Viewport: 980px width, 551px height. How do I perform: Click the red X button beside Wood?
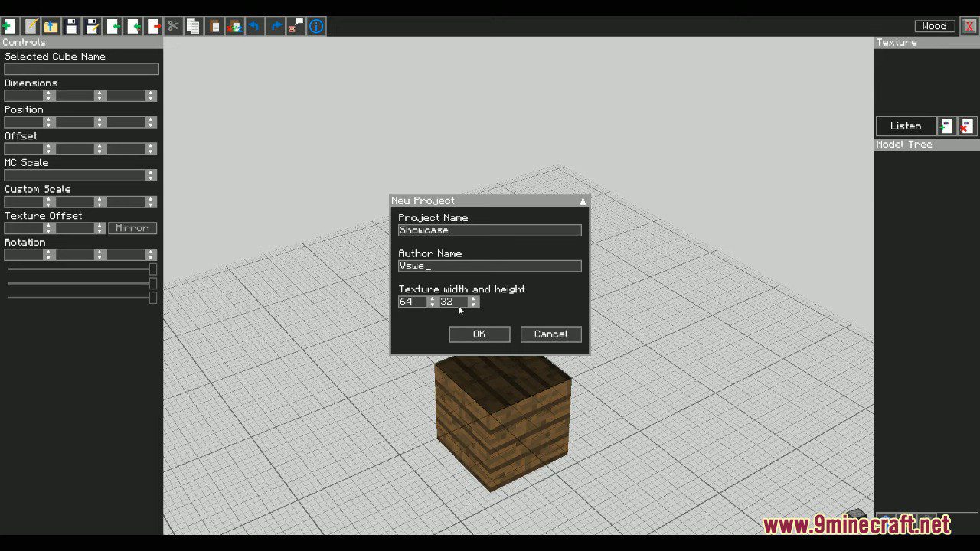969,26
